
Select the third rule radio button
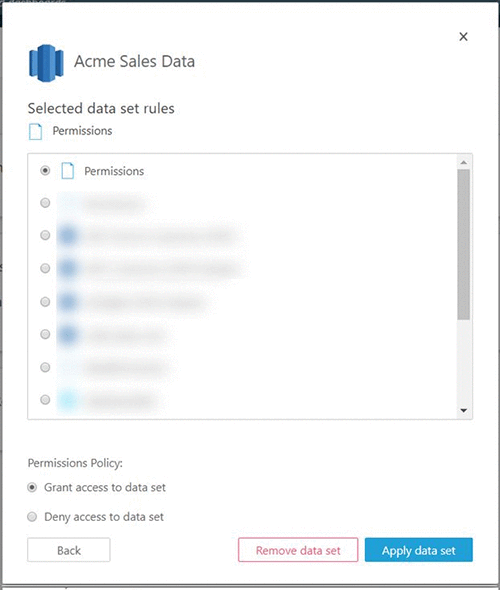coord(45,235)
